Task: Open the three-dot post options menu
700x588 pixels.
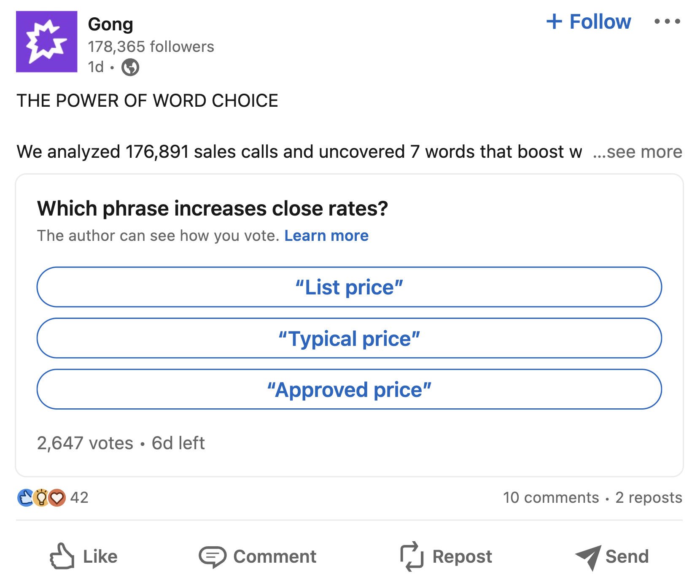Action: point(667,21)
